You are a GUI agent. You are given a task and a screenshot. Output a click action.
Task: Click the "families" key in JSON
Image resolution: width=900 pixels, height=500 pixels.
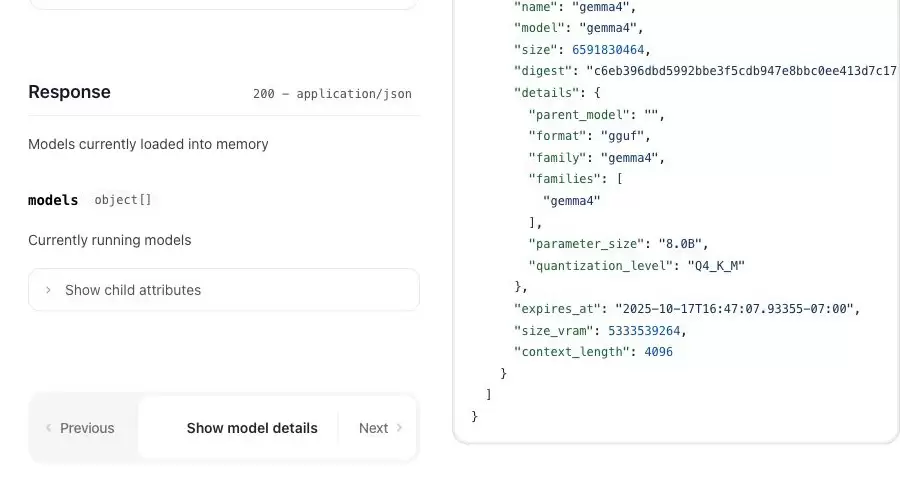pos(564,179)
